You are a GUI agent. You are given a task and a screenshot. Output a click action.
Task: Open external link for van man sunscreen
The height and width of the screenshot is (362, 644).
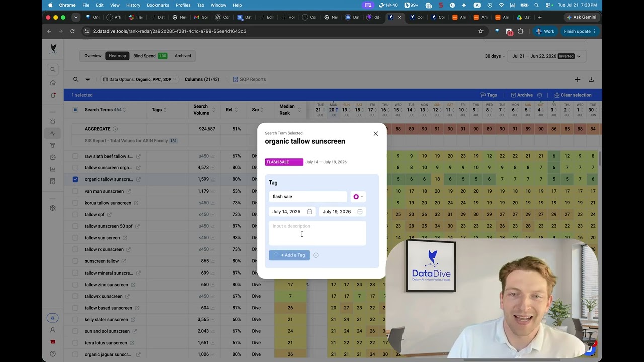pos(129,191)
